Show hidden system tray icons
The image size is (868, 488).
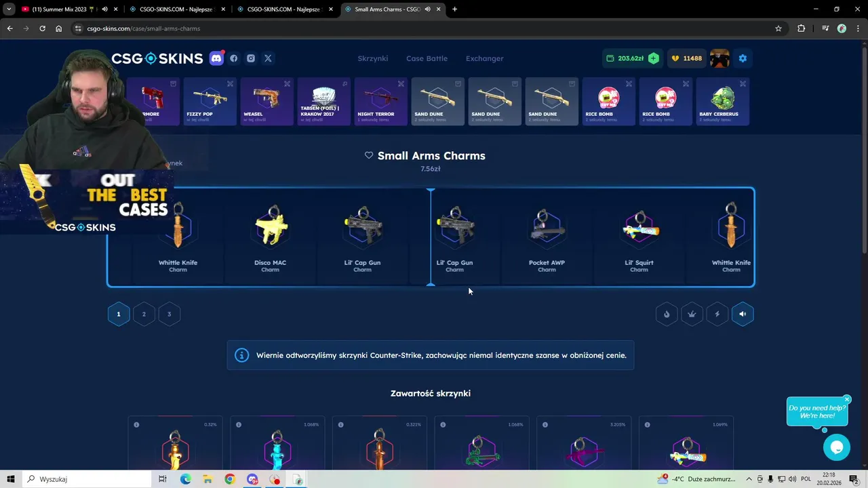[749, 479]
